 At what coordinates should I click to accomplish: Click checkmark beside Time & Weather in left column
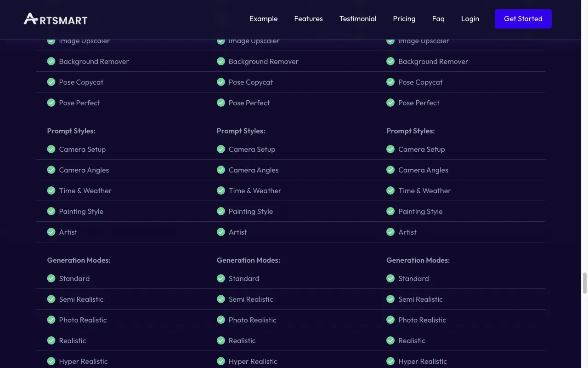click(51, 190)
